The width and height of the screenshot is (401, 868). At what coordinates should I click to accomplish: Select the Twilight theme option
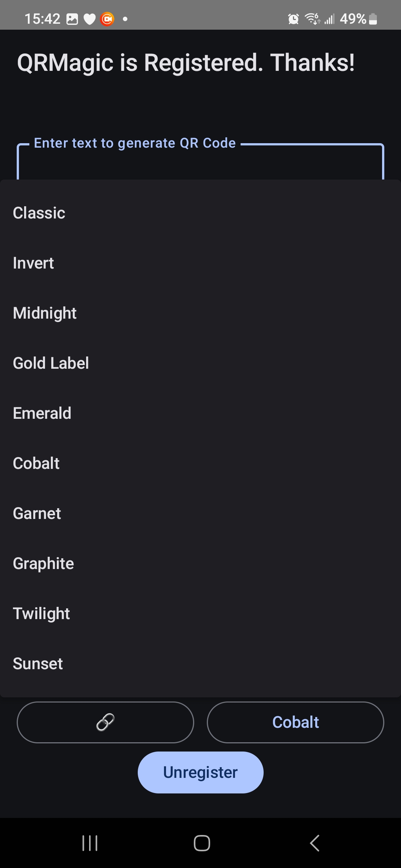click(200, 614)
